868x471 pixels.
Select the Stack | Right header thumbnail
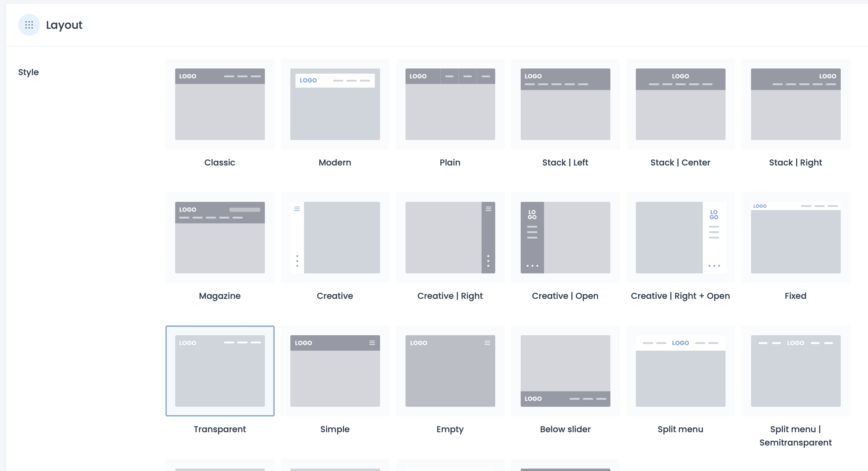tap(796, 104)
